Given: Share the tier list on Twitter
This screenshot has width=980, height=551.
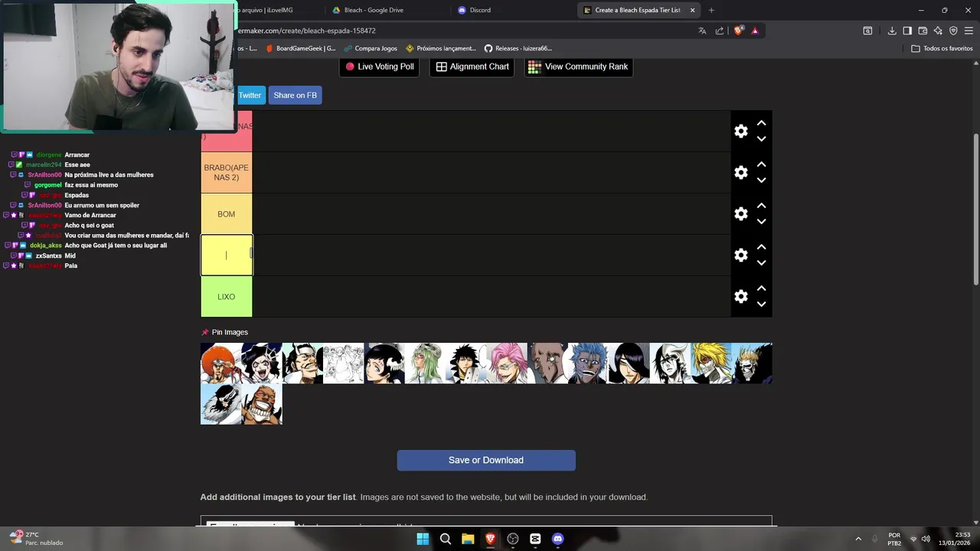Looking at the screenshot, I should (x=250, y=95).
